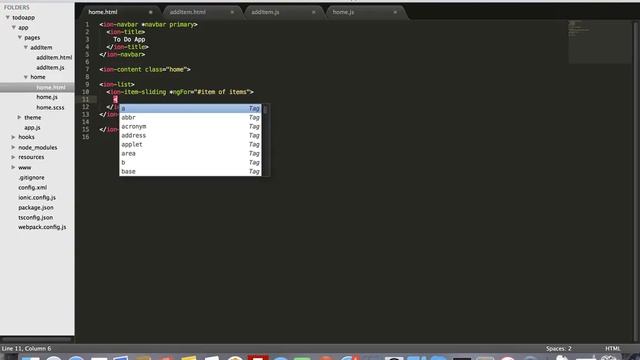Click the sidebar horizontal scrollbar
This screenshot has height=360, width=640.
pyautogui.click(x=36, y=339)
